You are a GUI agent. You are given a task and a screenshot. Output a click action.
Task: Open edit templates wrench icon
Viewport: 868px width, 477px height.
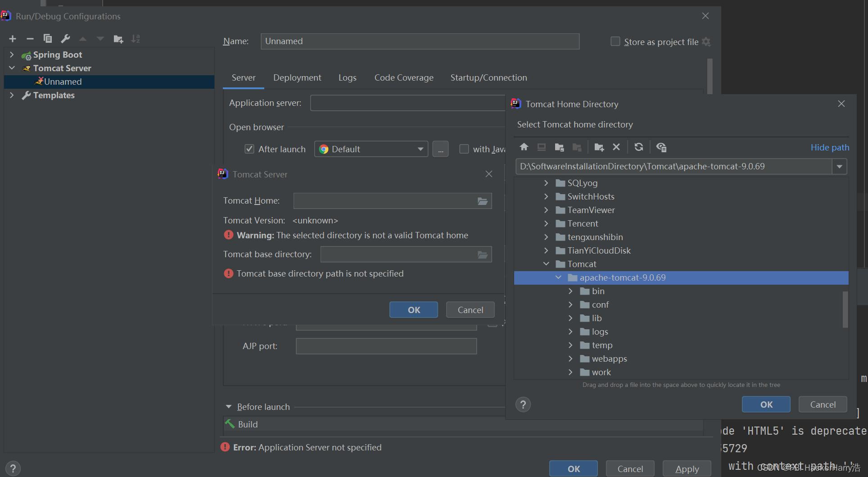coord(65,39)
